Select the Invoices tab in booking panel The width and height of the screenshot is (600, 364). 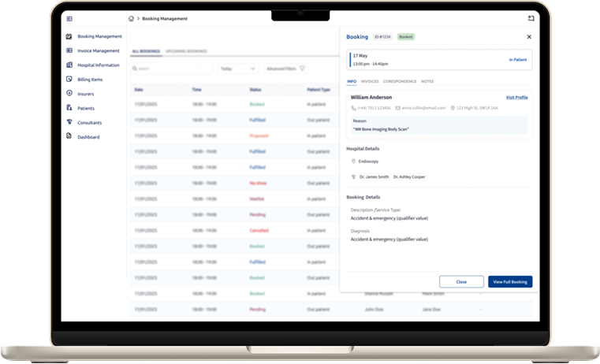point(370,81)
